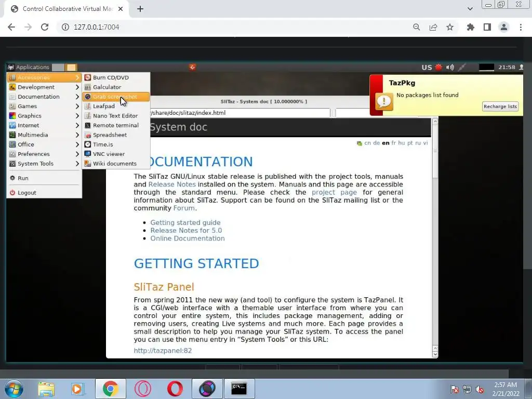Click the network plug tray icon
The width and height of the screenshot is (532, 399).
[462, 67]
